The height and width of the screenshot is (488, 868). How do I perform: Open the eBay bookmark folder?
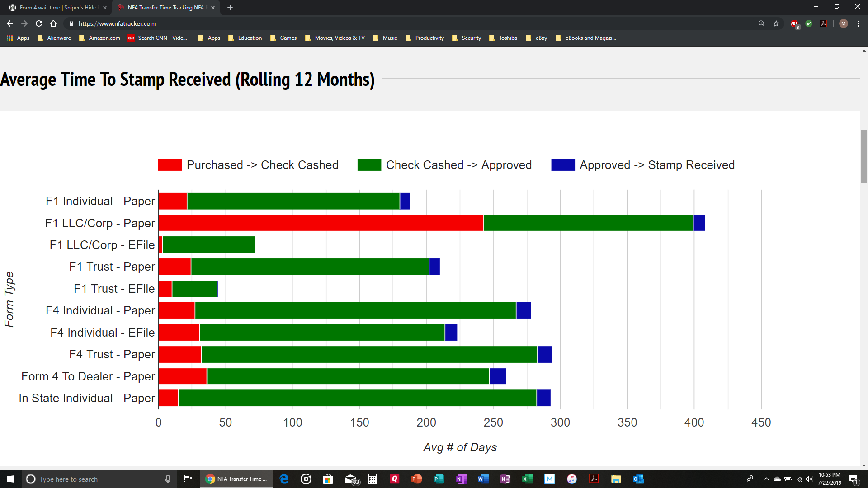[536, 38]
